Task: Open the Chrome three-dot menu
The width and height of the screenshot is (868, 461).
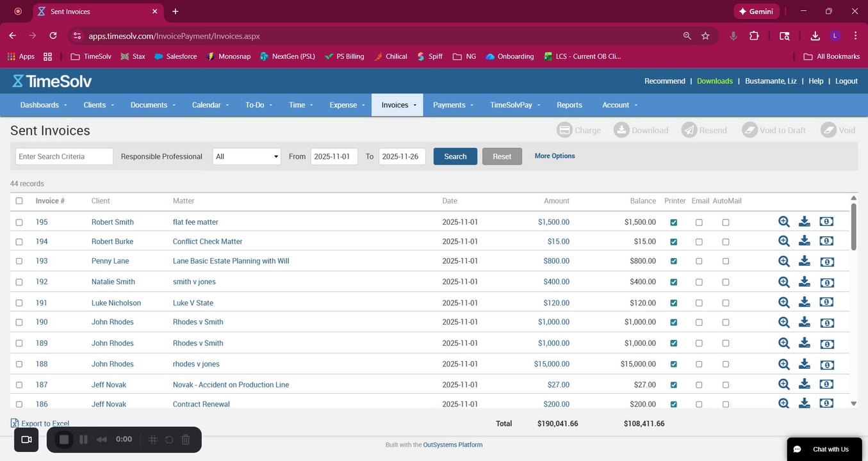Action: (x=855, y=36)
